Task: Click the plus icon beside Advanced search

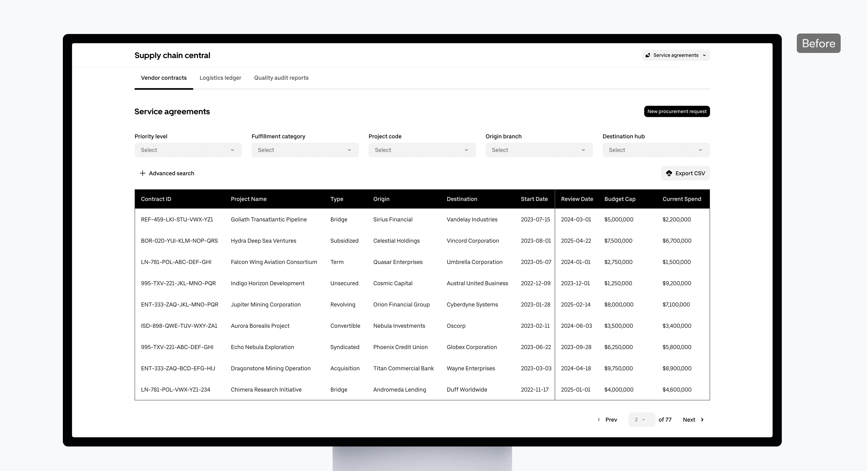Action: pyautogui.click(x=143, y=173)
